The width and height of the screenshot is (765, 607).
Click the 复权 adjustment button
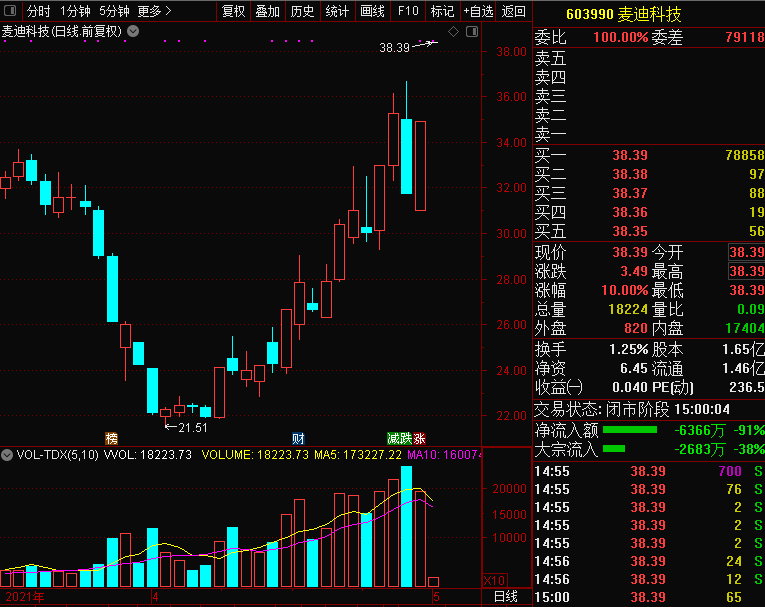coord(233,11)
